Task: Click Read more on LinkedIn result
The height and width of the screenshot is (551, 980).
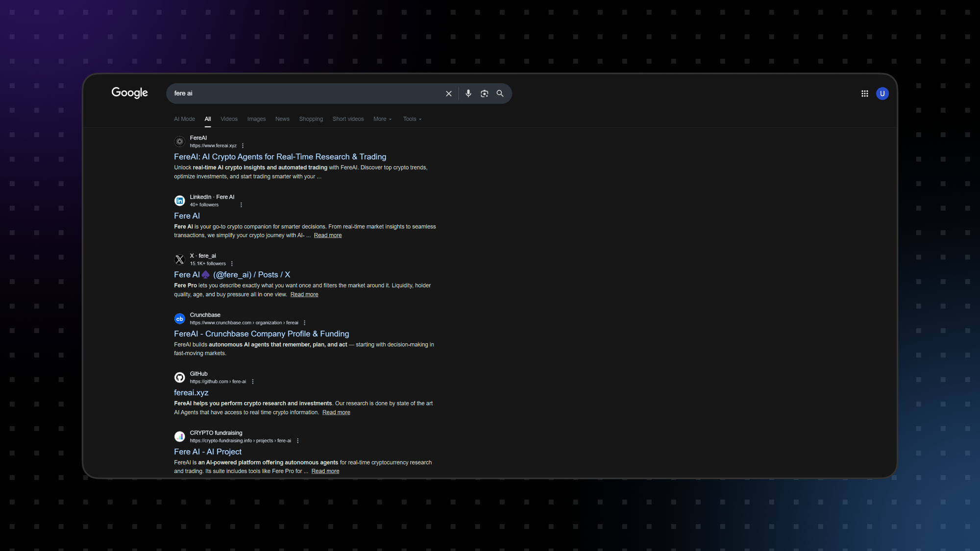Action: pyautogui.click(x=327, y=235)
